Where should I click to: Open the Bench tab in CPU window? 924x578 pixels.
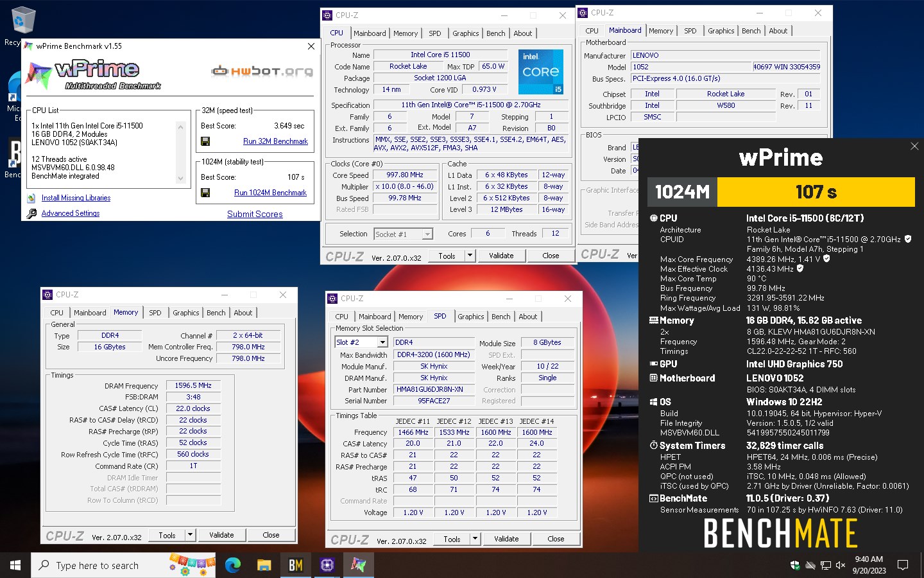tap(496, 33)
